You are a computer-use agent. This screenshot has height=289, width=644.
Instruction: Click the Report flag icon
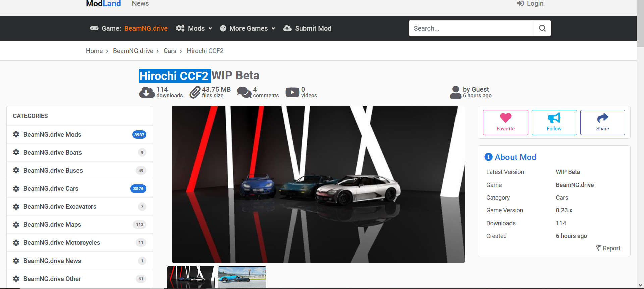pyautogui.click(x=598, y=248)
